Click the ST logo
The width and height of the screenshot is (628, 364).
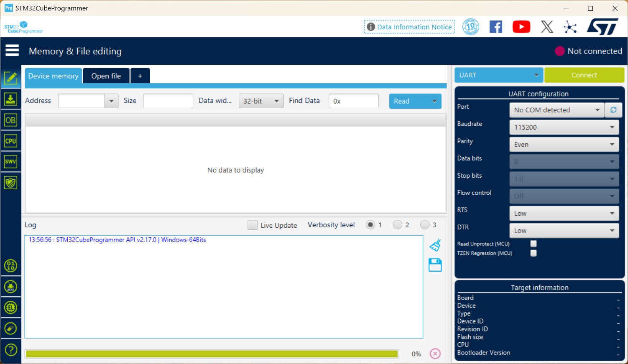click(x=602, y=27)
